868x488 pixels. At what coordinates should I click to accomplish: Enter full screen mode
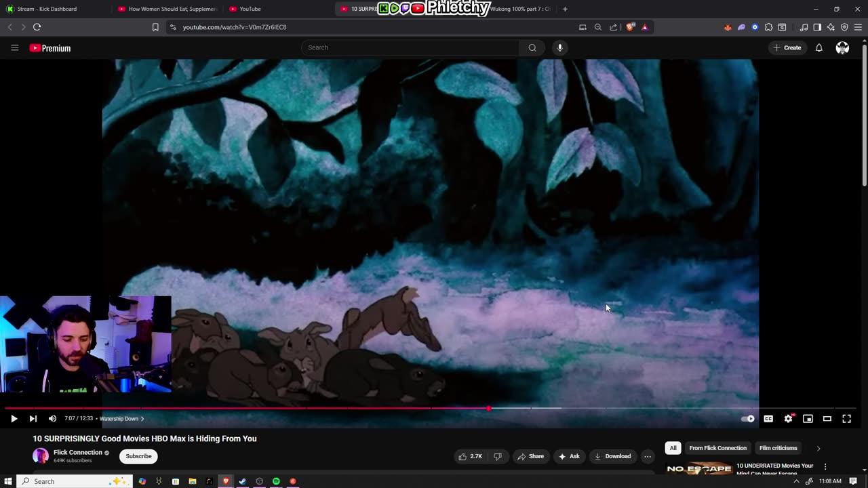846,419
